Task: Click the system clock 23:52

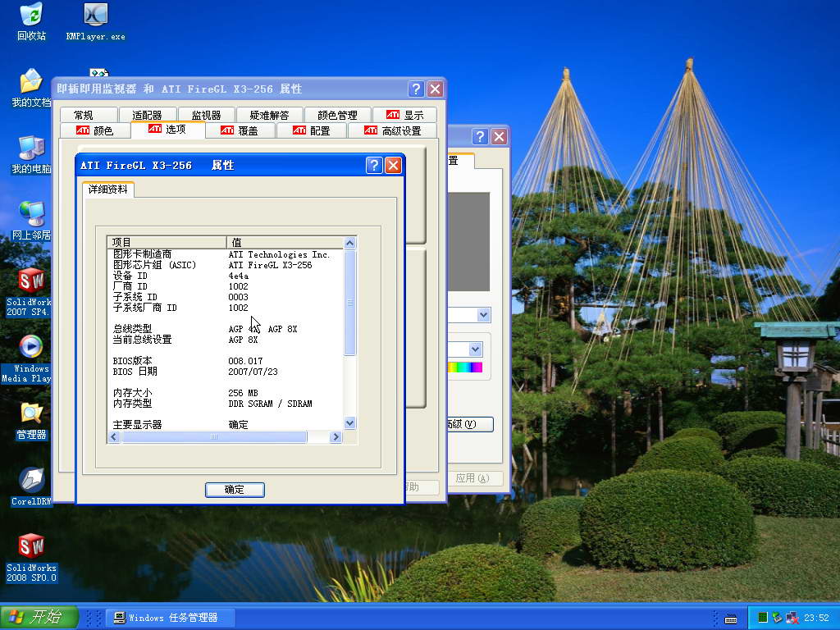Action: tap(816, 618)
